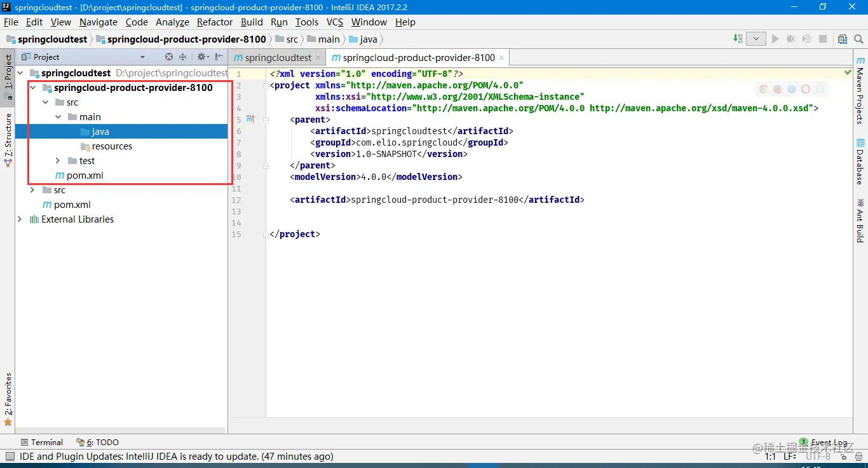868x468 pixels.
Task: Click the Debug bug icon
Action: coord(790,39)
